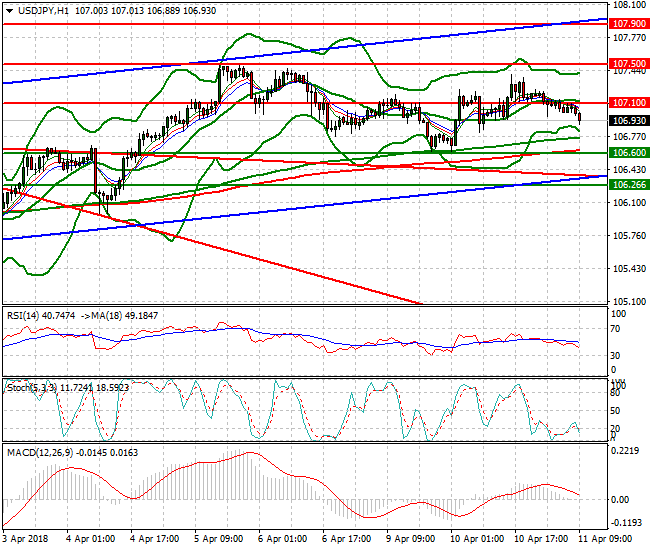Screen dimensions: 650x550
Task: Click the 6 Apr 01:00 time label
Action: (283, 539)
